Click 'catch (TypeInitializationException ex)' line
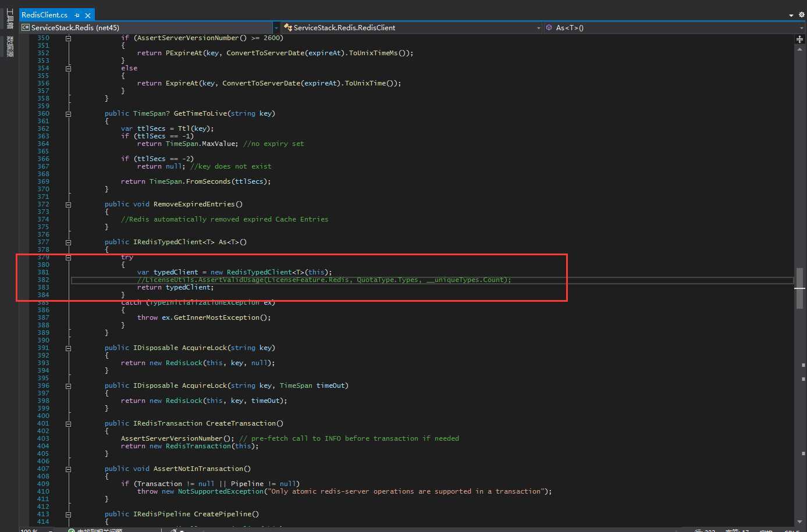Image resolution: width=807 pixels, height=532 pixels. [x=198, y=302]
